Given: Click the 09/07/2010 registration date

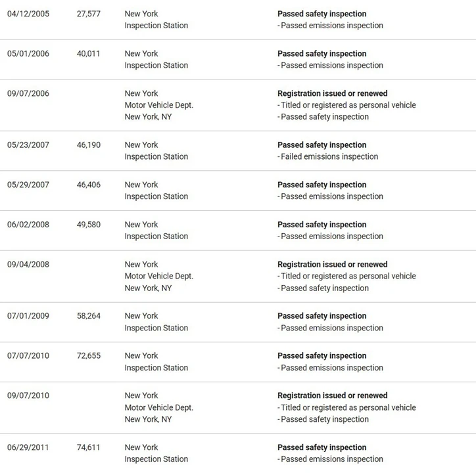Looking at the screenshot, I should (28, 395).
